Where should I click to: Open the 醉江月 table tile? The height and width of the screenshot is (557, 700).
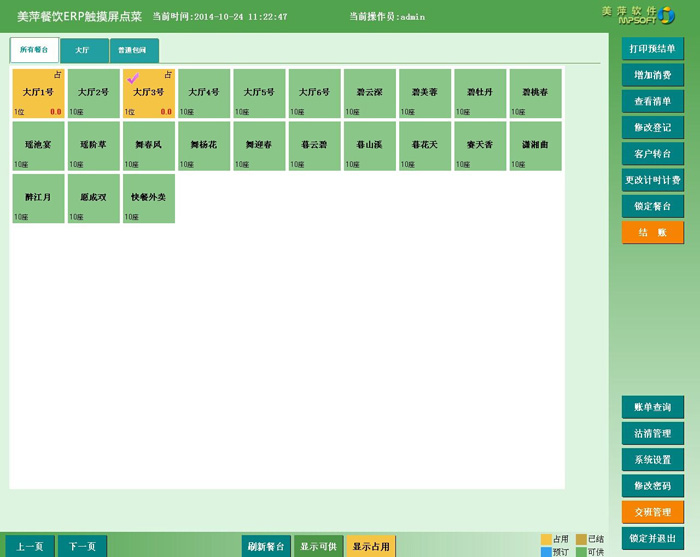(x=38, y=198)
